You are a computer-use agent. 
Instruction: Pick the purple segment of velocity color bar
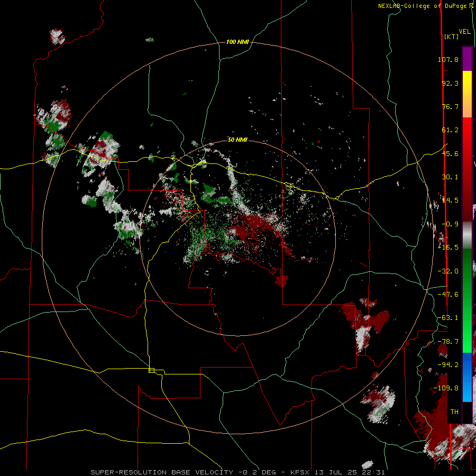click(467, 59)
